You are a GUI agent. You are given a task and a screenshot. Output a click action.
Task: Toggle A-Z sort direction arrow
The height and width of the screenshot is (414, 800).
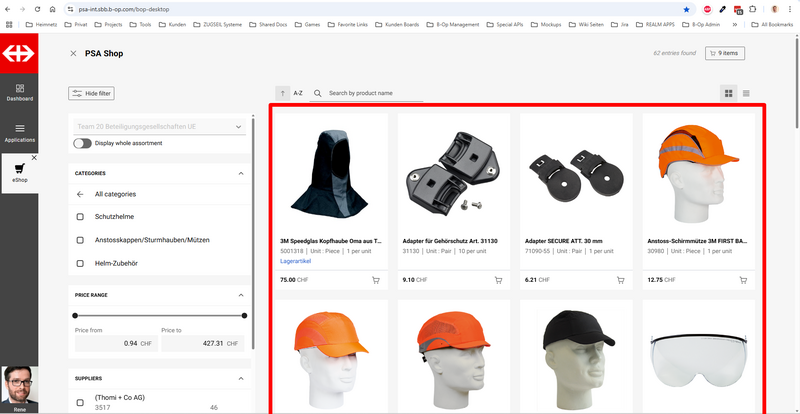tap(282, 93)
